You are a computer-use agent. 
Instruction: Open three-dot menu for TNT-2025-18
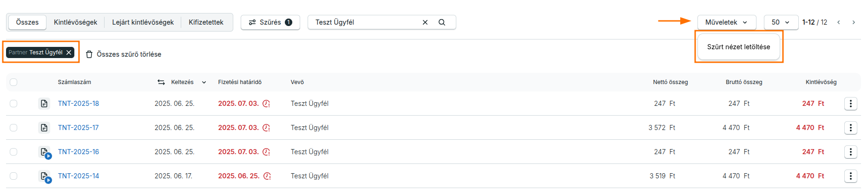coord(850,104)
